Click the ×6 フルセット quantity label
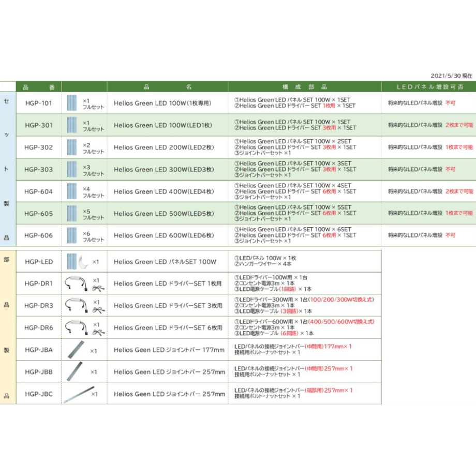The height and width of the screenshot is (476, 476). (93, 236)
